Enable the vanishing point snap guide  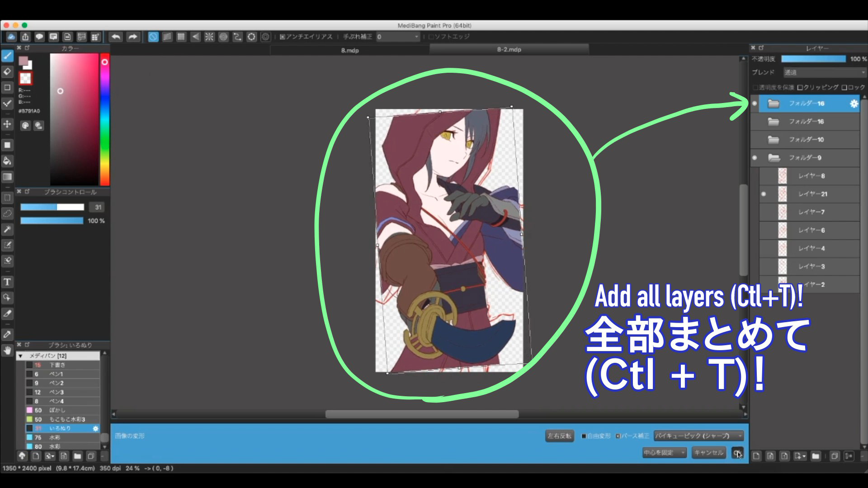coord(195,37)
